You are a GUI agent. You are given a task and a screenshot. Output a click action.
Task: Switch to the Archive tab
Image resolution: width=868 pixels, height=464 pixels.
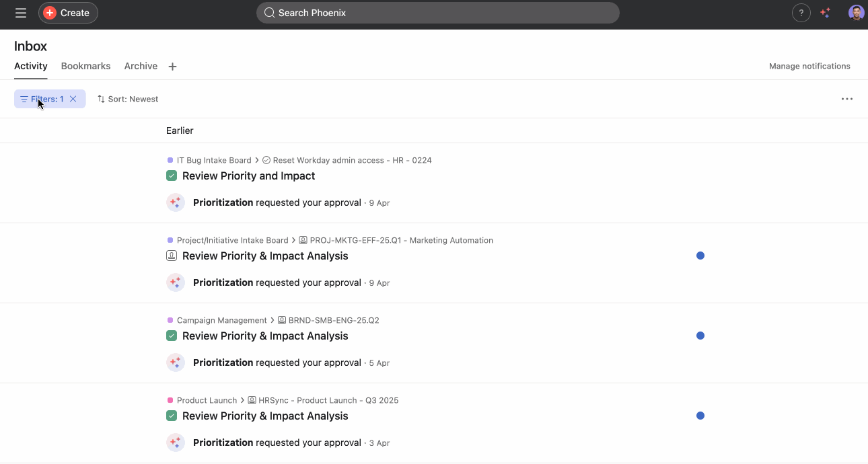[x=141, y=66]
